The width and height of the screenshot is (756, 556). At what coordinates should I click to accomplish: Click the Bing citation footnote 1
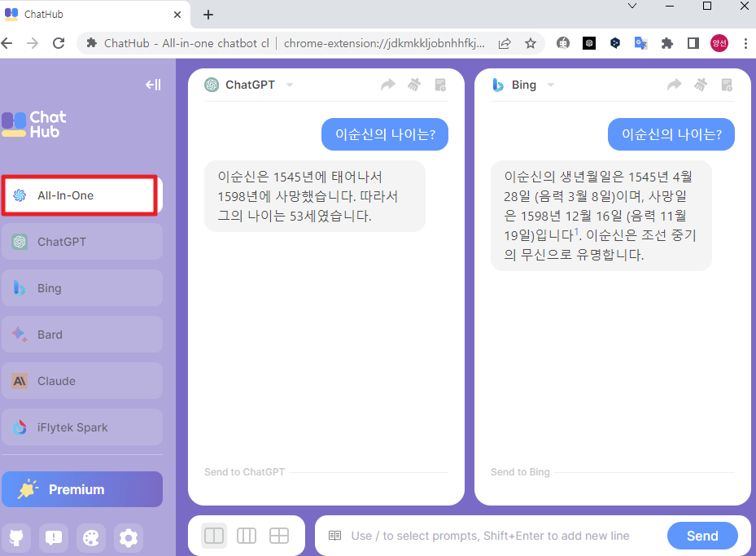(576, 232)
